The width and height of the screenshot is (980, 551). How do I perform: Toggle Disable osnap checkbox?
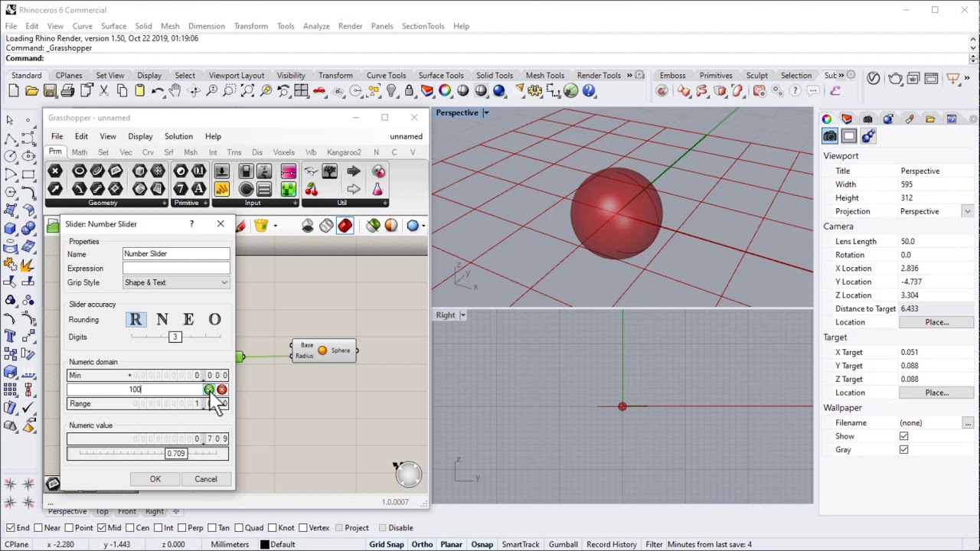point(381,528)
